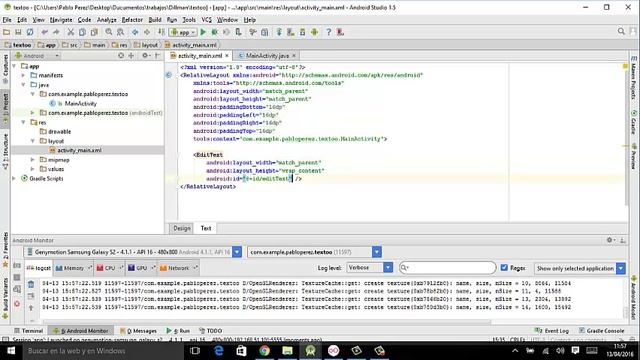Select activity_main.xml in project tree

pyautogui.click(x=79, y=150)
